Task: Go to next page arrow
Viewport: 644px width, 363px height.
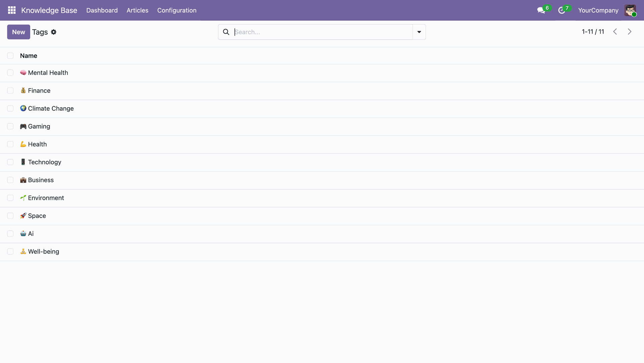Action: coord(630,32)
